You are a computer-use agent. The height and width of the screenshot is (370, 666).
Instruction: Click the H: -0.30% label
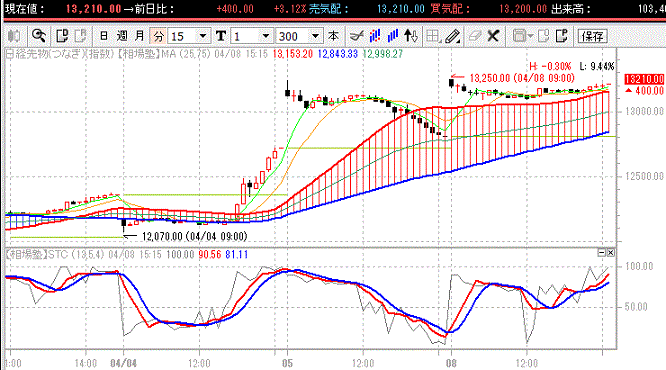point(550,66)
